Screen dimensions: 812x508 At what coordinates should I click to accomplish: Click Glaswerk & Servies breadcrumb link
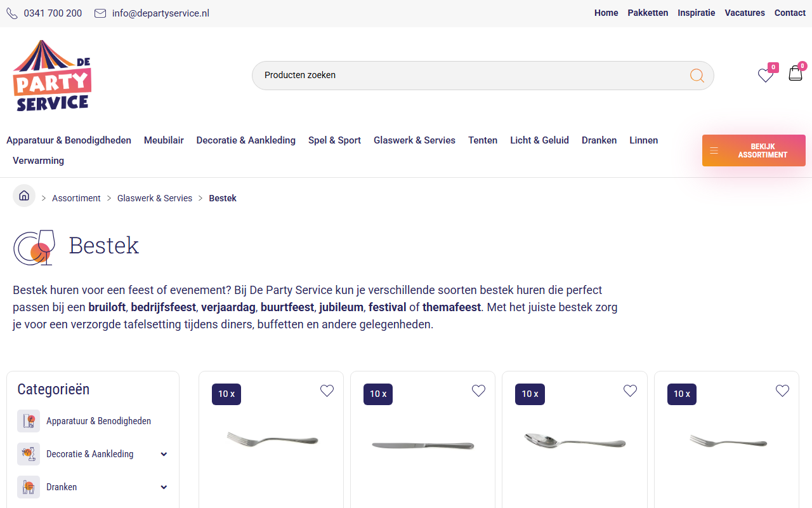[x=155, y=198]
